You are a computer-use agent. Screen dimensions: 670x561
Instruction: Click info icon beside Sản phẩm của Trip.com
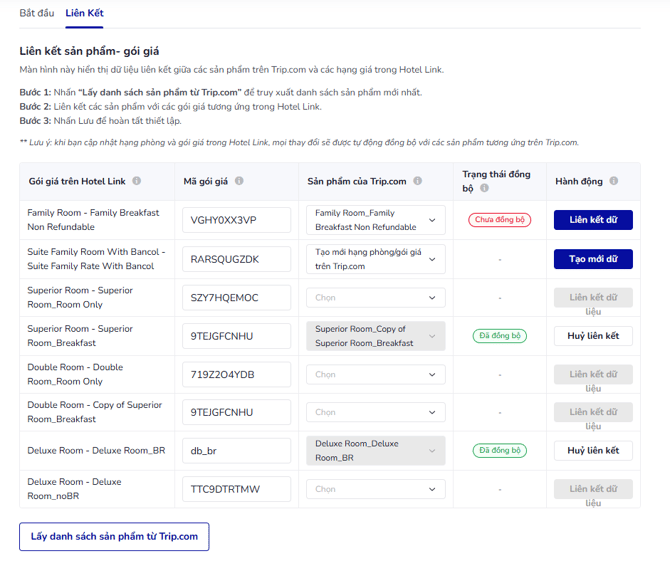[x=417, y=181]
